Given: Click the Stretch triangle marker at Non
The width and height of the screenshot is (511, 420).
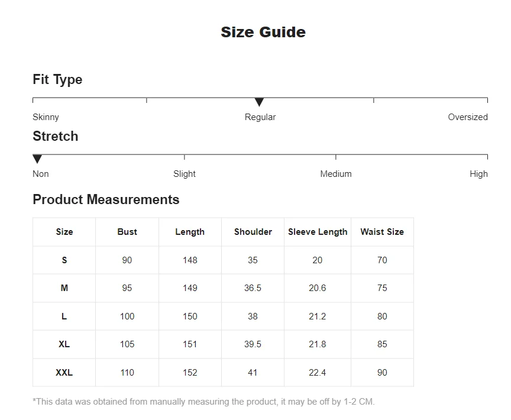Looking at the screenshot, I should pyautogui.click(x=37, y=159).
